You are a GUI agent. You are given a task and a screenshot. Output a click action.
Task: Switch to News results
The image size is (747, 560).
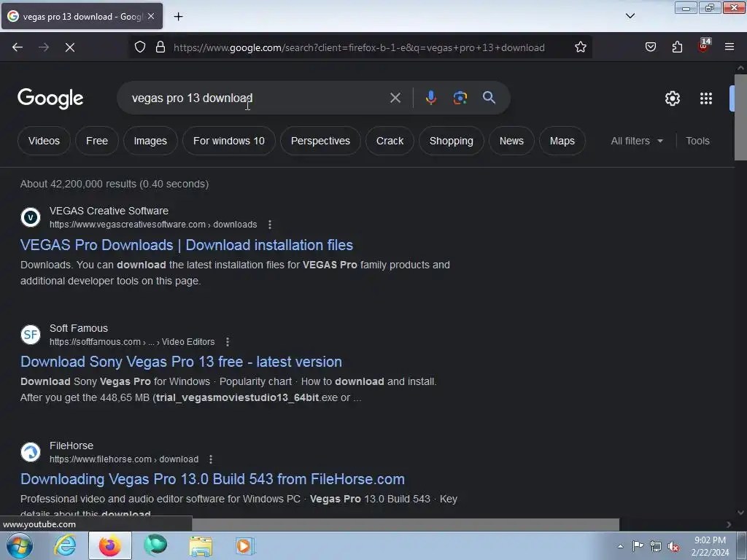pyautogui.click(x=511, y=141)
